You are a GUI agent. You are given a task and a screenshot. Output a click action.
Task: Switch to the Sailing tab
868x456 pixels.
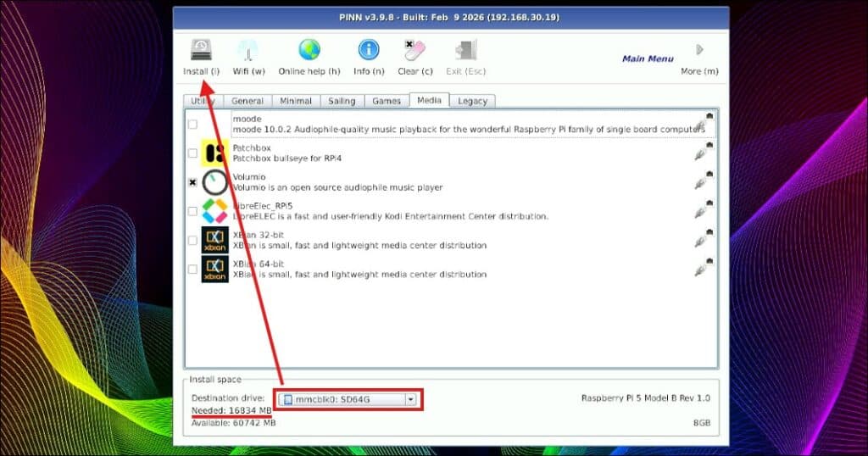pyautogui.click(x=342, y=101)
